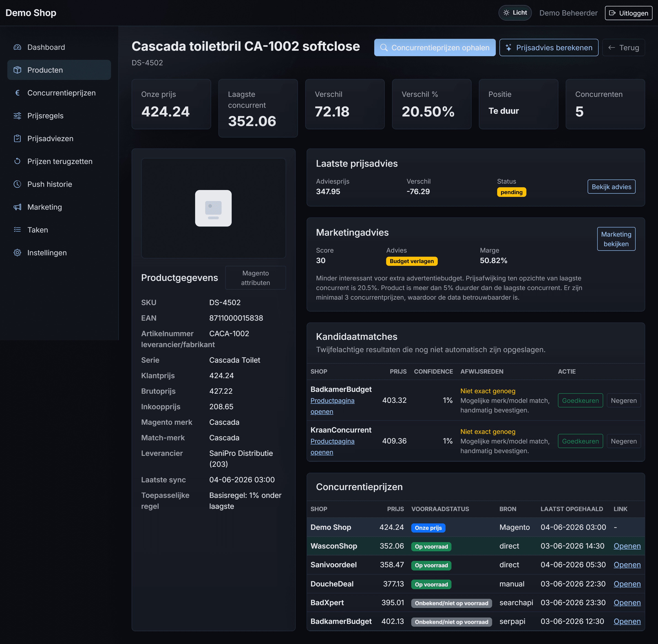Image resolution: width=658 pixels, height=644 pixels.
Task: Open the Concurrentieprijzen sidebar page
Action: [59, 93]
